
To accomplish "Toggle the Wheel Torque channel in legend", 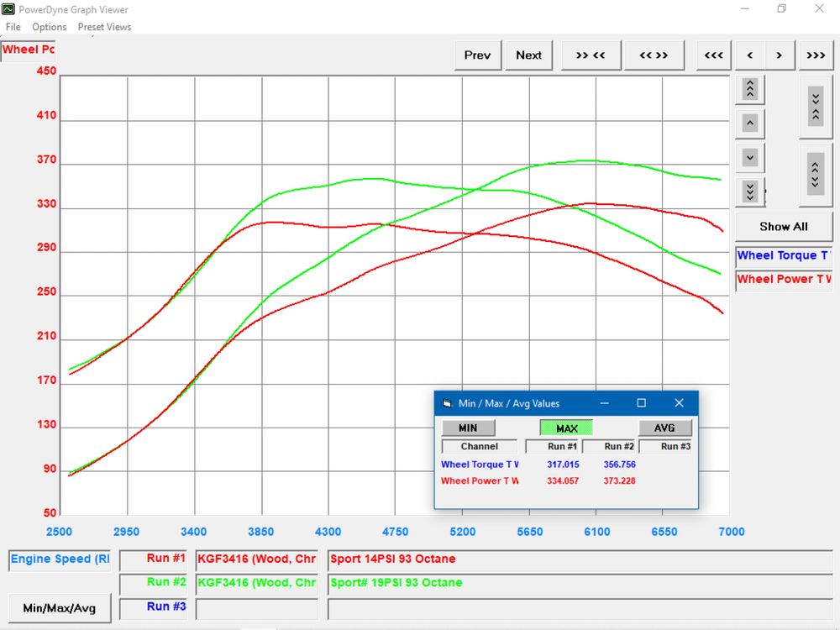I will 784,255.
